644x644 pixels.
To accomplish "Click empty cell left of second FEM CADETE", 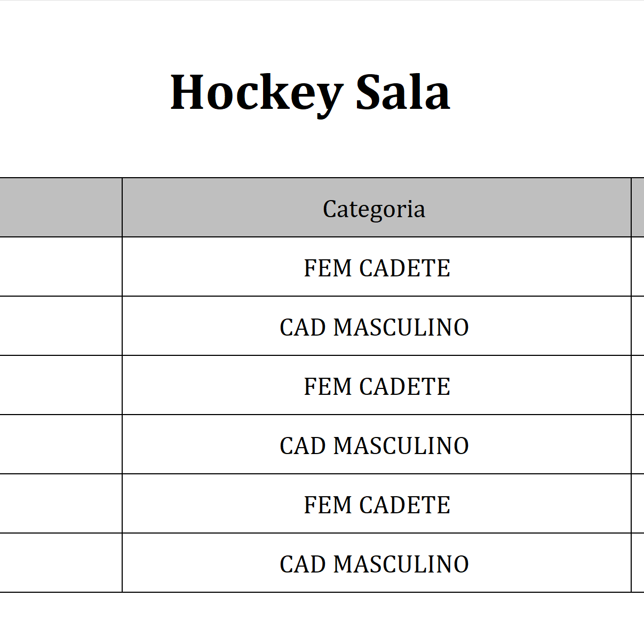I will click(x=60, y=385).
